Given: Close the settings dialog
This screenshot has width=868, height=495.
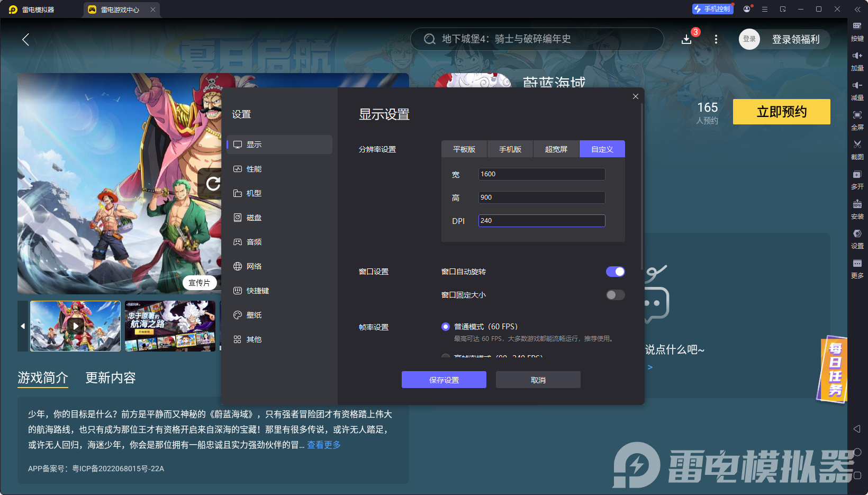Looking at the screenshot, I should 636,96.
